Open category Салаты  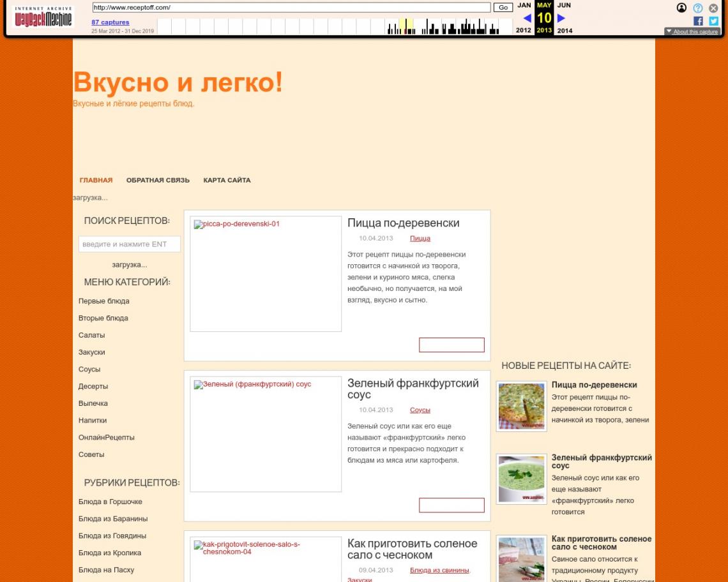[91, 335]
